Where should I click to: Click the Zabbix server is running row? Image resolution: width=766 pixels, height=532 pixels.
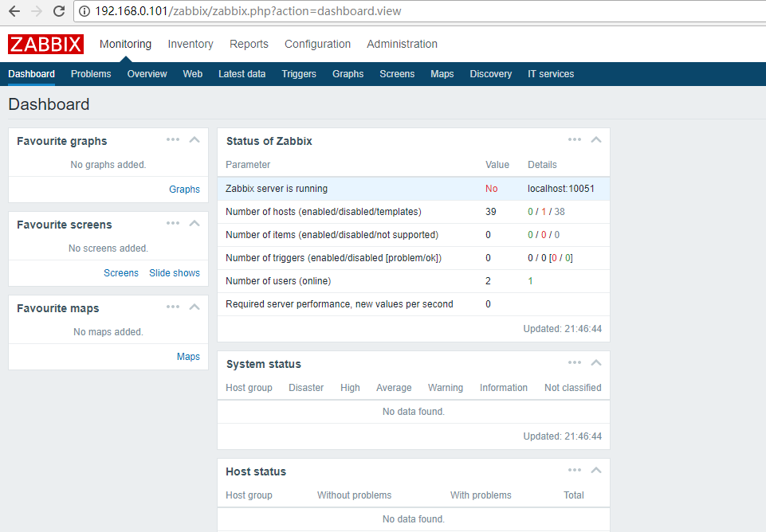click(x=413, y=189)
